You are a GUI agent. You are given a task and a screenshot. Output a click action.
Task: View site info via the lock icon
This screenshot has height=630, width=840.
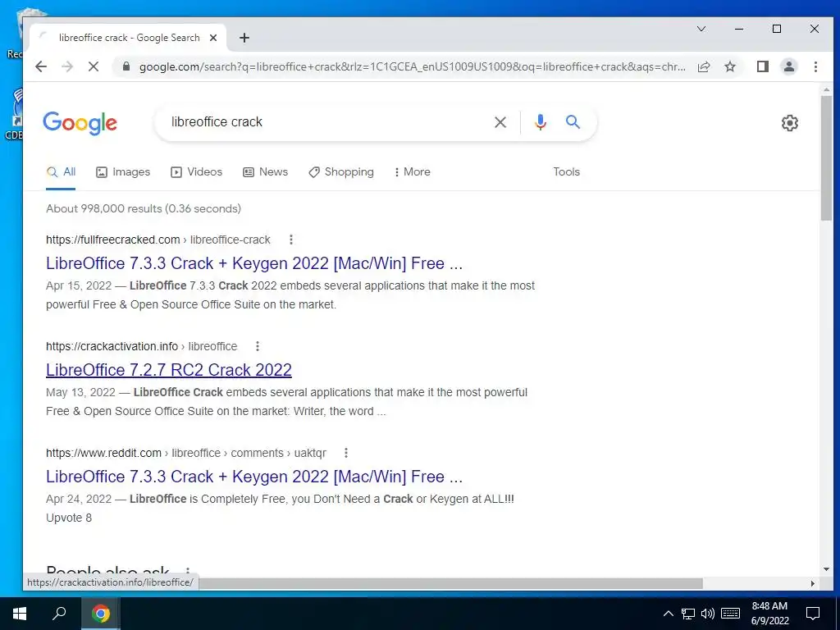tap(126, 66)
